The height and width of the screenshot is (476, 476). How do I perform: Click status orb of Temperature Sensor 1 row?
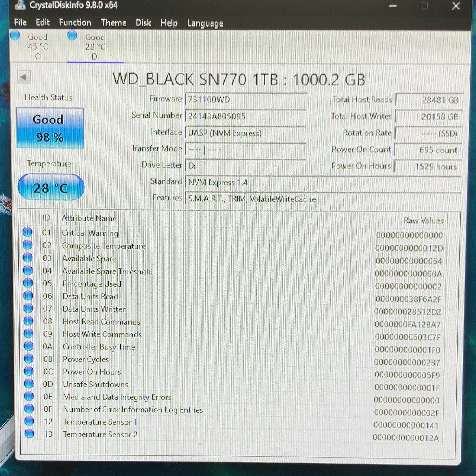(x=29, y=421)
